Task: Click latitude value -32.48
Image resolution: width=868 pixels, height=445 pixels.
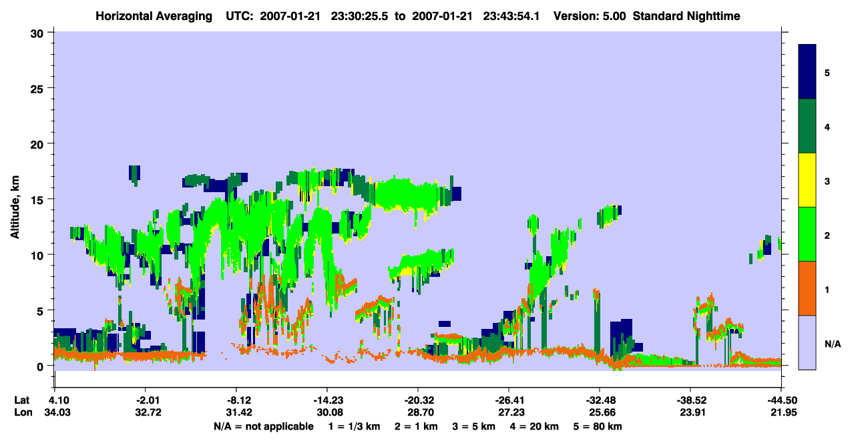Action: [x=599, y=401]
